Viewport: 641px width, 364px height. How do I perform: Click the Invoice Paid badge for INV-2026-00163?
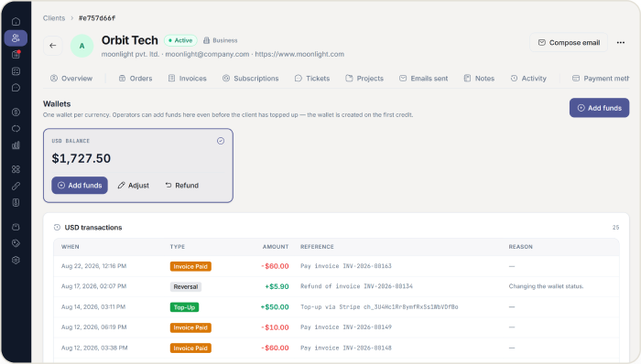[x=190, y=266]
